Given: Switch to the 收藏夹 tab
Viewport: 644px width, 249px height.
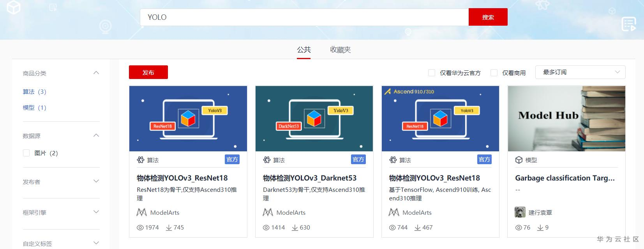Looking at the screenshot, I should coord(341,50).
